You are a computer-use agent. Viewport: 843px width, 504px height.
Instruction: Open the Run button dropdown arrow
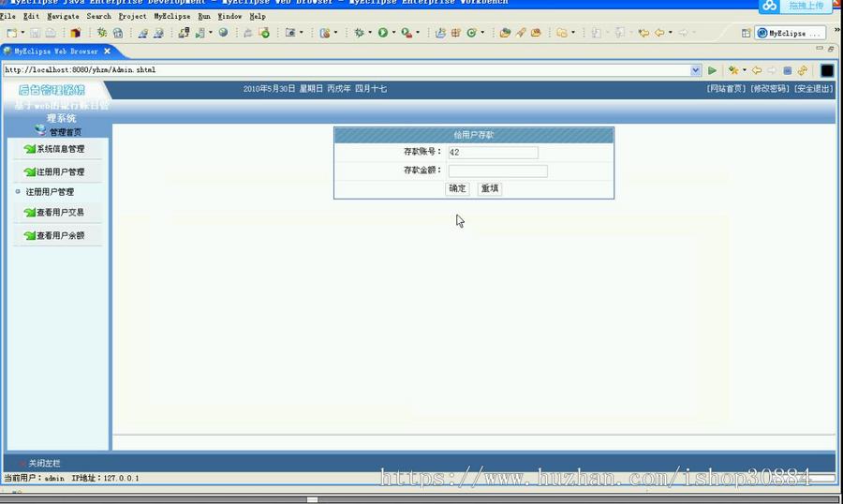point(394,33)
